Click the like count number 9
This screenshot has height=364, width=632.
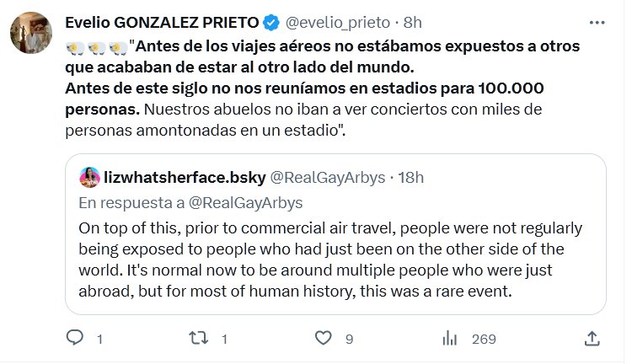(348, 339)
